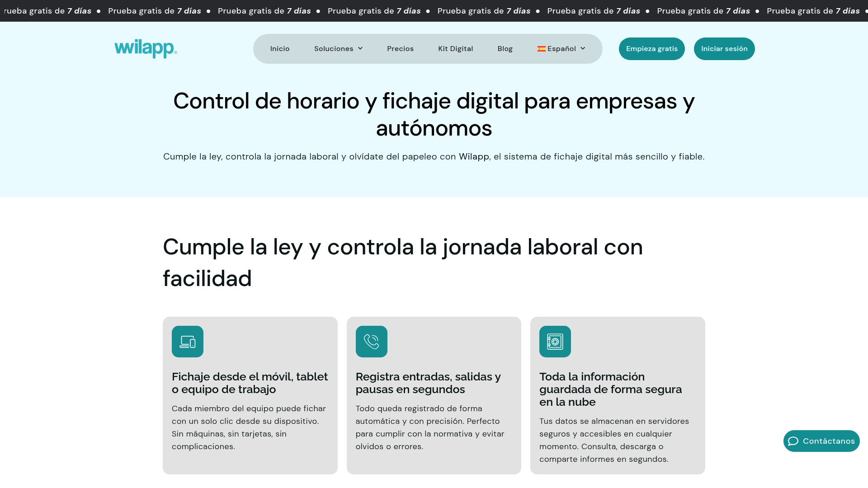This screenshot has height=488, width=868.
Task: Click the wilapp logo
Action: [x=146, y=48]
